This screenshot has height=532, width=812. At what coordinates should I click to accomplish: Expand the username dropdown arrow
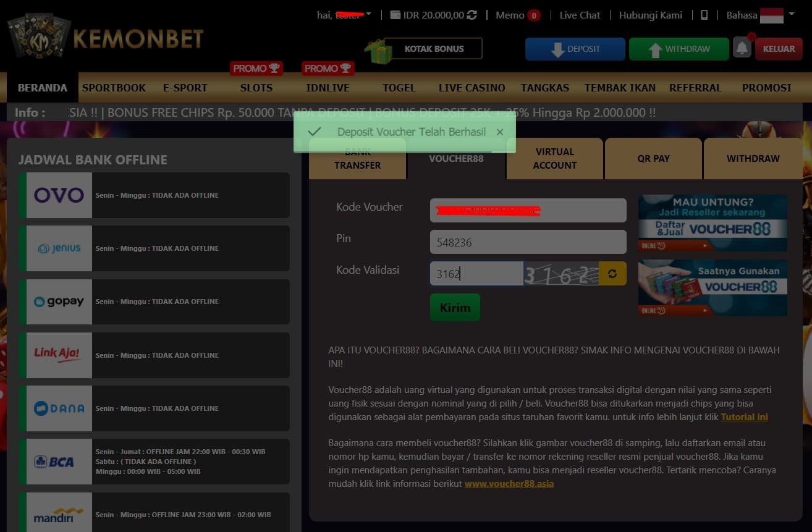click(368, 14)
